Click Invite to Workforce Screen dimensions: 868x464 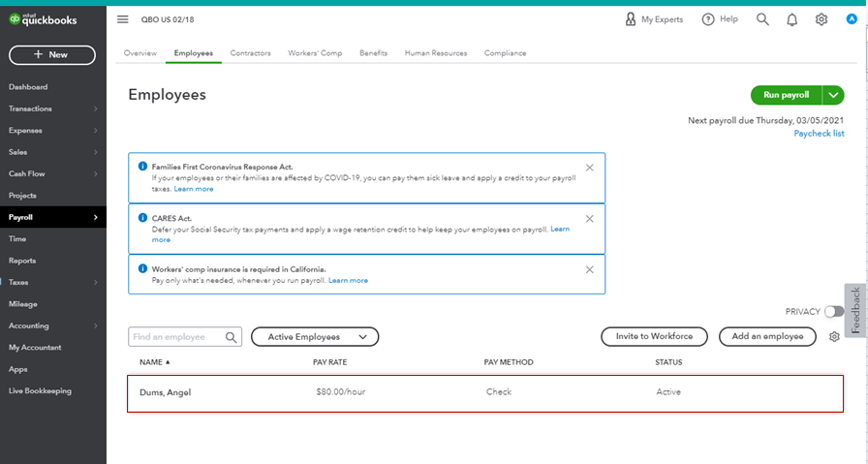click(654, 337)
